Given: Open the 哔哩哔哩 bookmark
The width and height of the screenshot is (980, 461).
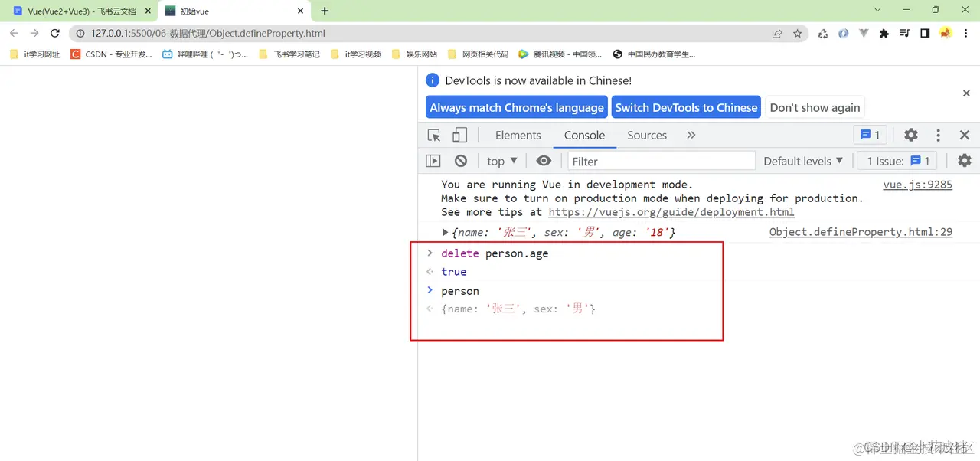Looking at the screenshot, I should (205, 54).
